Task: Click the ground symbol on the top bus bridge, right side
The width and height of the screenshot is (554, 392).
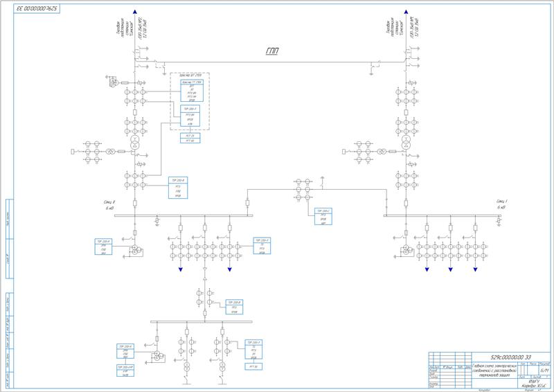Action: pos(371,73)
